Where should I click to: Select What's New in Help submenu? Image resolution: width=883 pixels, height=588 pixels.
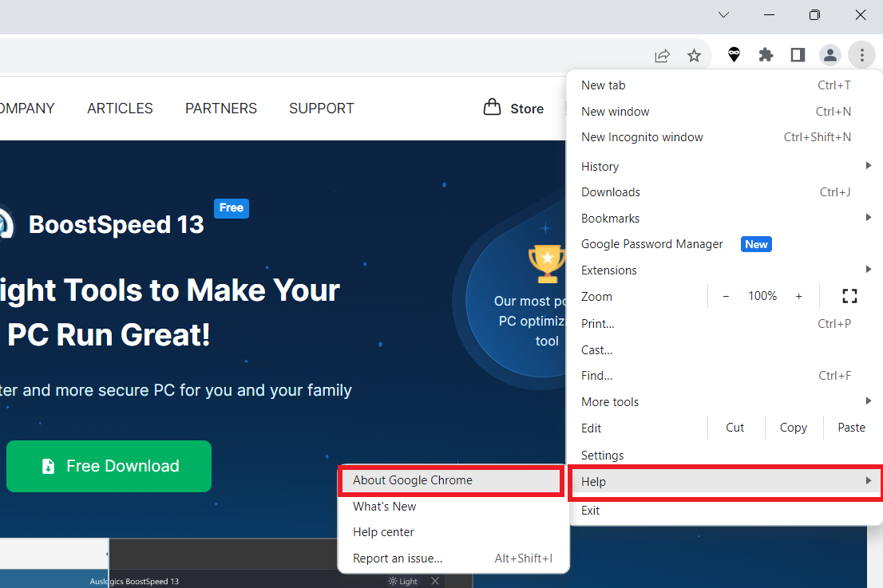pos(453,507)
